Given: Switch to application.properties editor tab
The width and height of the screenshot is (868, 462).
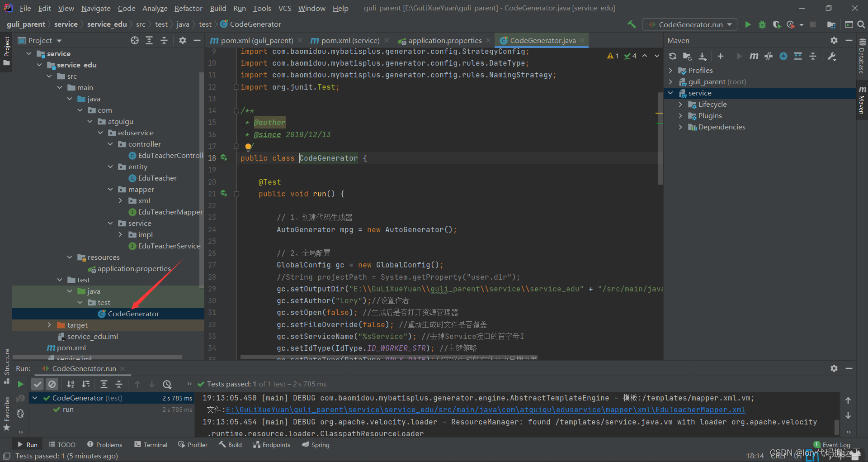Looking at the screenshot, I should 445,40.
